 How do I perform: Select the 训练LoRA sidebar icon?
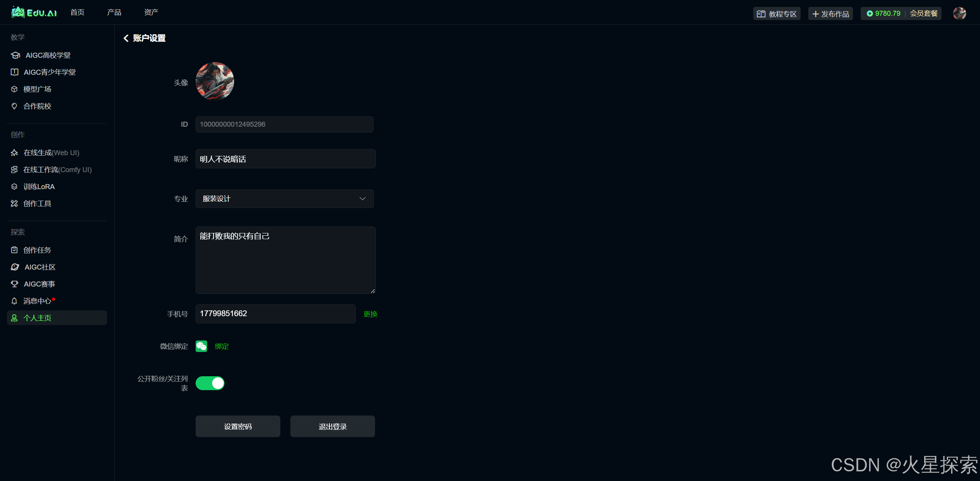[14, 187]
